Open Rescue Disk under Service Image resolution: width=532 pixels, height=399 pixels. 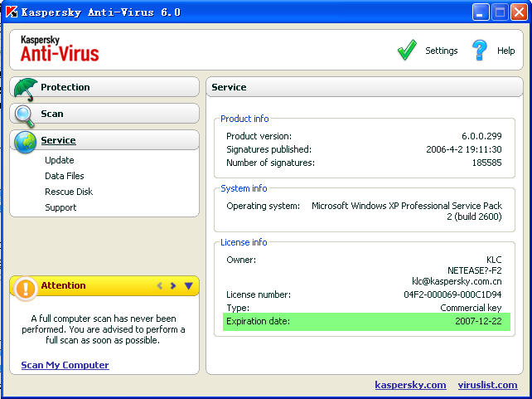click(69, 192)
